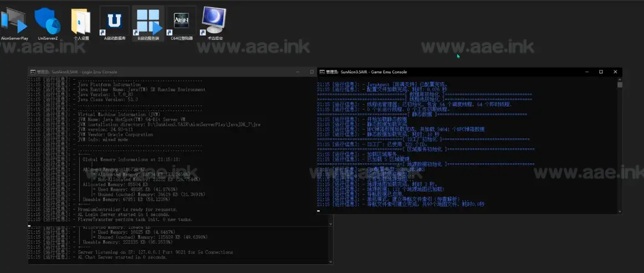Close the Game Emu Console window
The height and width of the screenshot is (273, 644).
(x=615, y=72)
